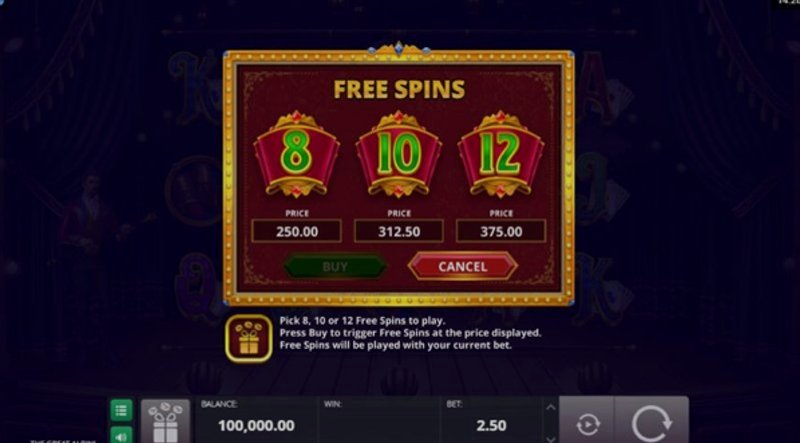The width and height of the screenshot is (800, 443).
Task: Increase bet with the up chevron
Action: pos(551,407)
